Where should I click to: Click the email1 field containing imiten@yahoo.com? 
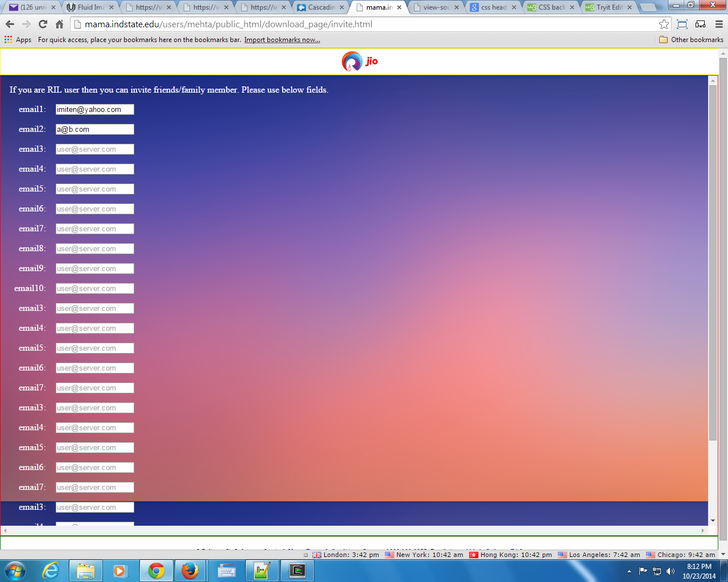point(95,110)
